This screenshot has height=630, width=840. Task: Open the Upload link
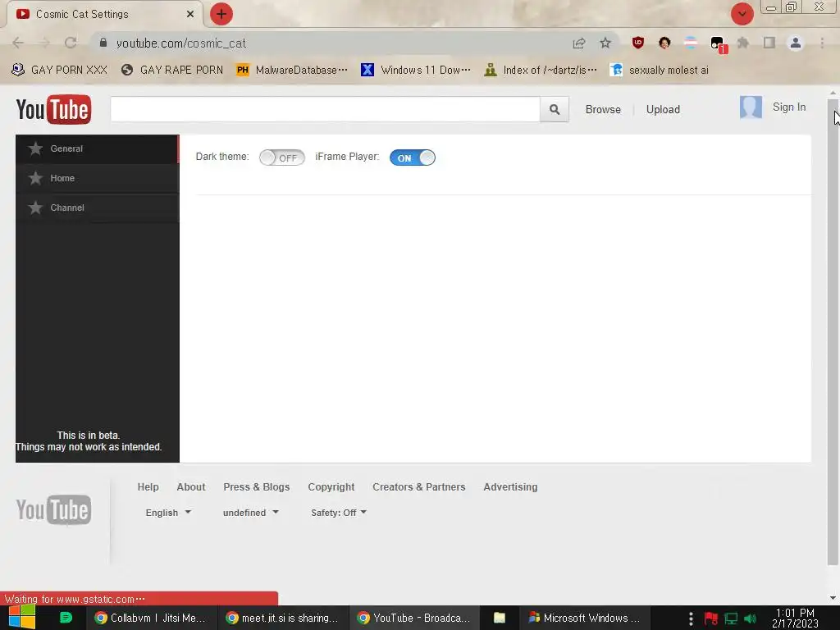[663, 109]
